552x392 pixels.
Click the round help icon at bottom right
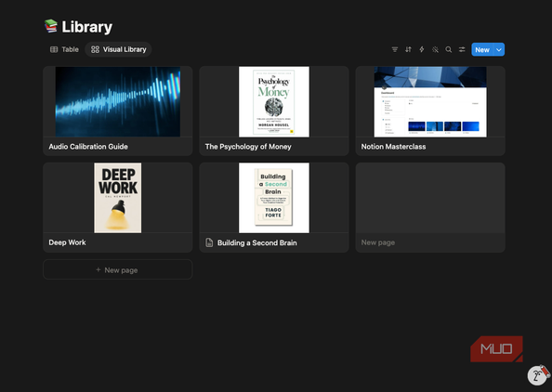537,375
